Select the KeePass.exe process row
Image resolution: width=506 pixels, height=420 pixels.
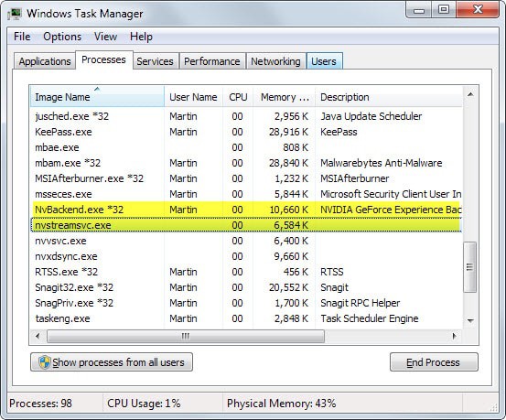[x=246, y=132]
